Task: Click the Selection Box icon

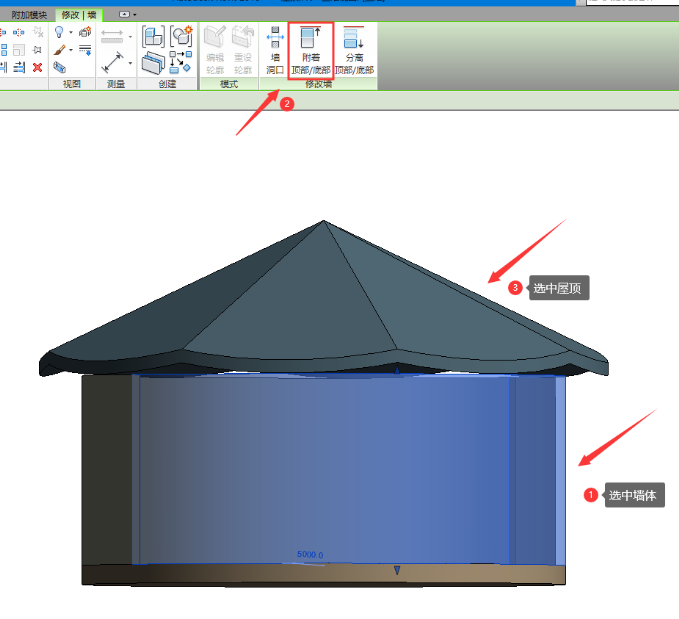Action: click(59, 67)
